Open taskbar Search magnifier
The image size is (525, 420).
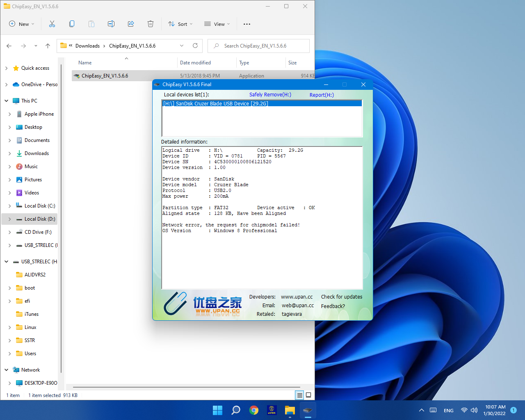coord(236,410)
